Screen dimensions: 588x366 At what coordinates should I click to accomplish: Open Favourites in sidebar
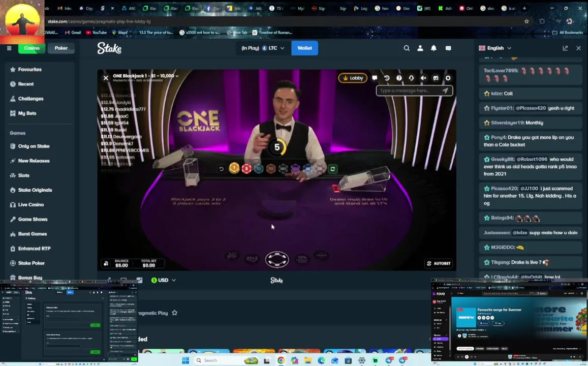30,69
